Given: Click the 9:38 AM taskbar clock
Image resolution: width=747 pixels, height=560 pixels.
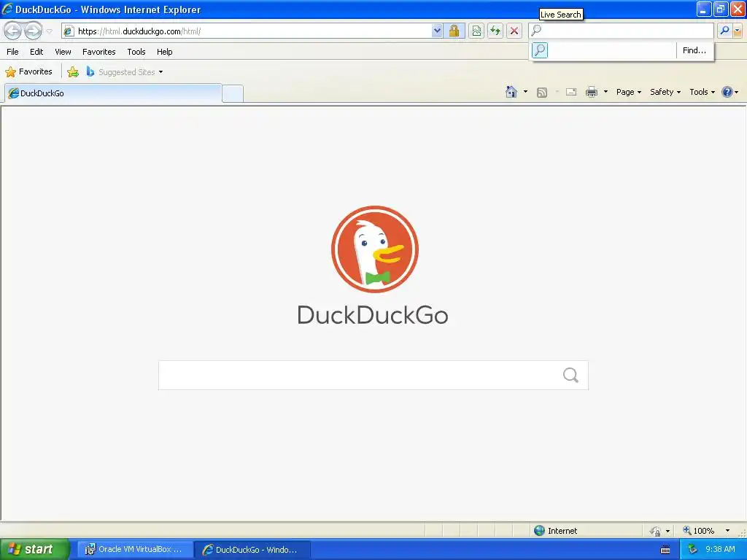Looking at the screenshot, I should [x=720, y=550].
